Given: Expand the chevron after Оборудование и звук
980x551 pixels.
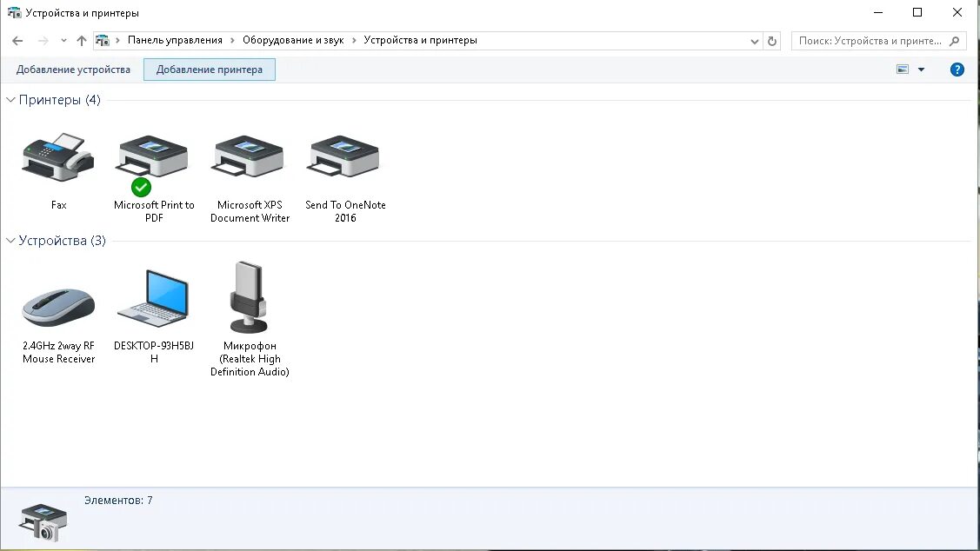Looking at the screenshot, I should point(354,40).
